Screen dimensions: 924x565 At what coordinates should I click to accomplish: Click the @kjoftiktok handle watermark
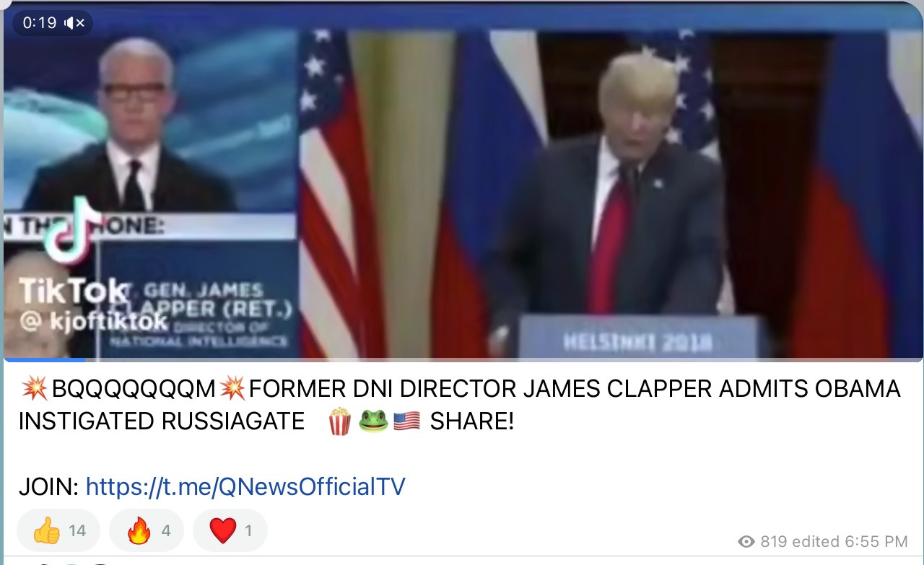(92, 322)
